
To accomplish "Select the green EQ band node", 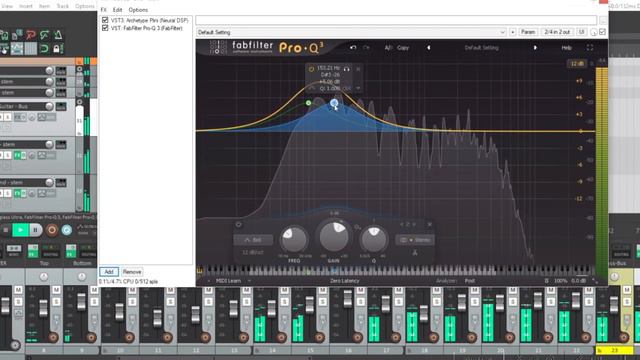I will [309, 103].
